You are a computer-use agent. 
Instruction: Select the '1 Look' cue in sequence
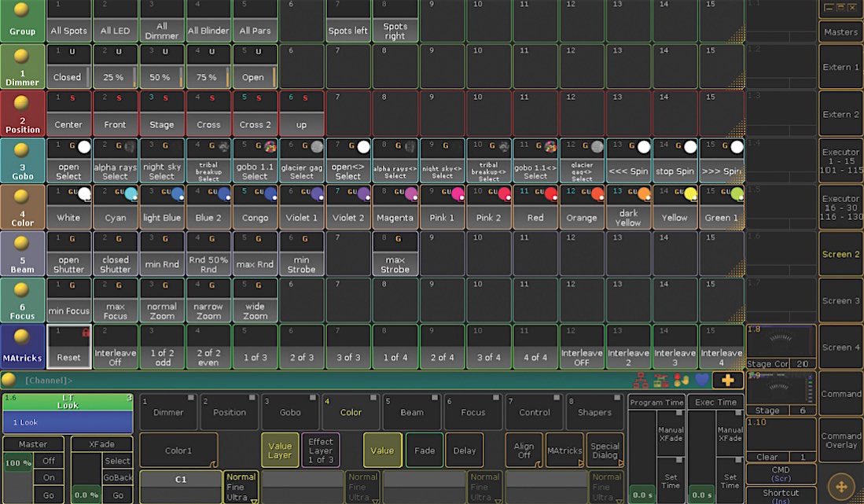68,422
